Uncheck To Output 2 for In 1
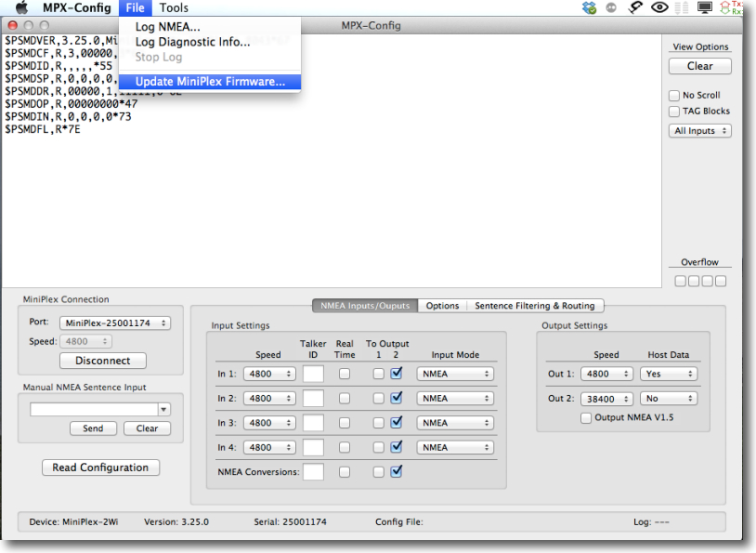This screenshot has width=756, height=553. 397,374
